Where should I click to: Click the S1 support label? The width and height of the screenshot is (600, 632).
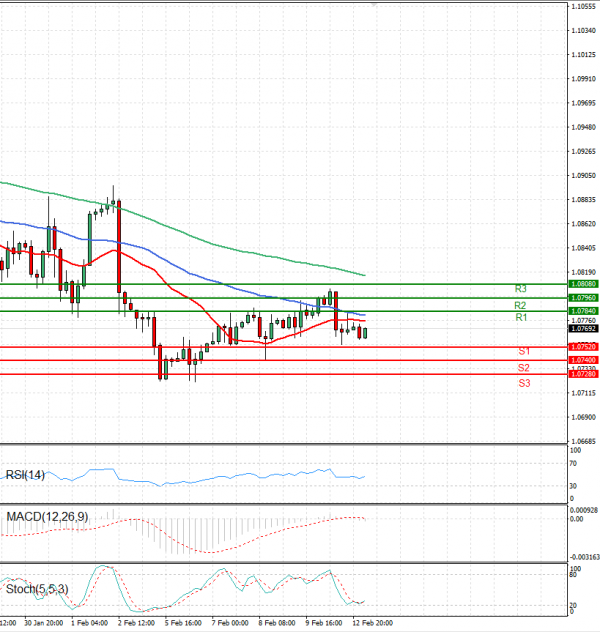(524, 351)
